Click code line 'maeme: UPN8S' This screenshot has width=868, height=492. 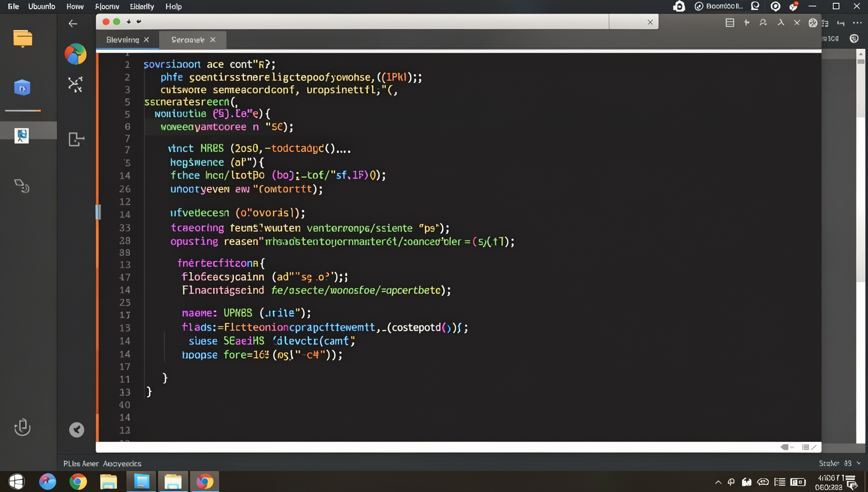(x=246, y=313)
